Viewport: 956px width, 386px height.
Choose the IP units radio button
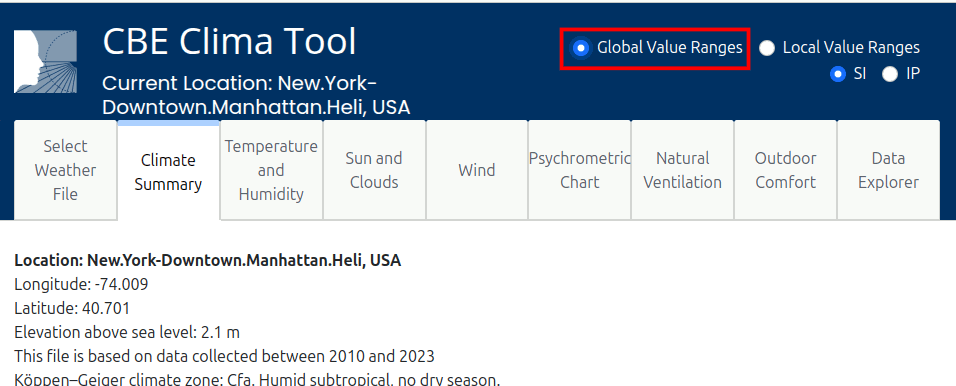coord(890,74)
